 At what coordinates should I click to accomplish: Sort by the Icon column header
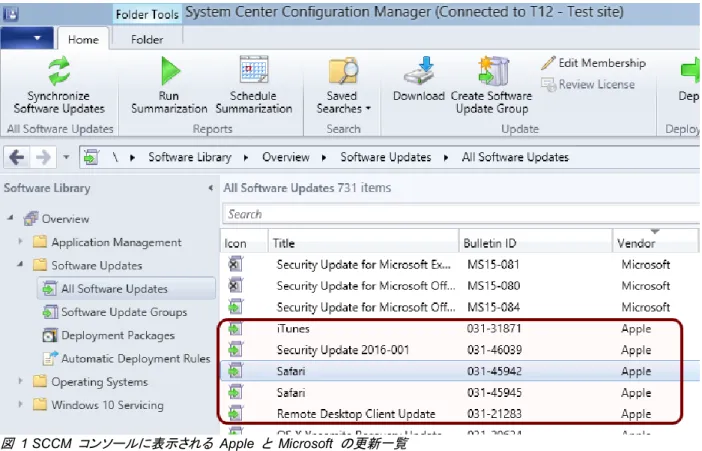(x=244, y=243)
